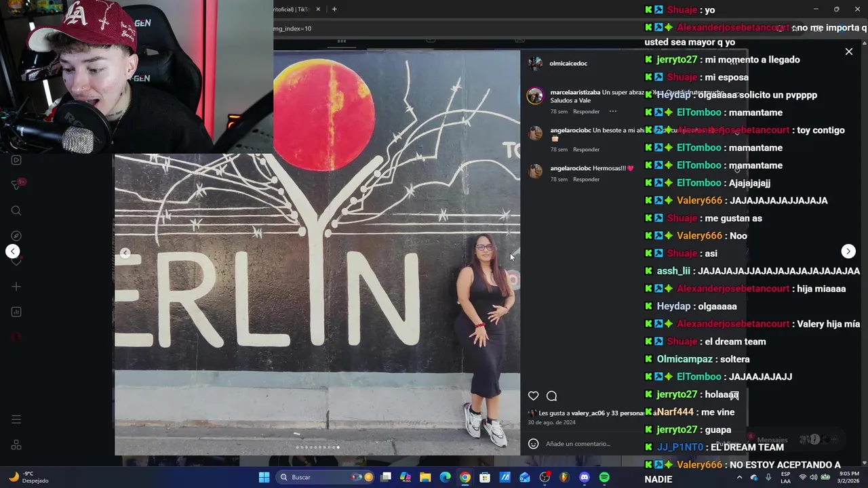Screen dimensions: 868x488
Task: Click chat username Valery666 in 'Noo' message
Action: [699, 236]
